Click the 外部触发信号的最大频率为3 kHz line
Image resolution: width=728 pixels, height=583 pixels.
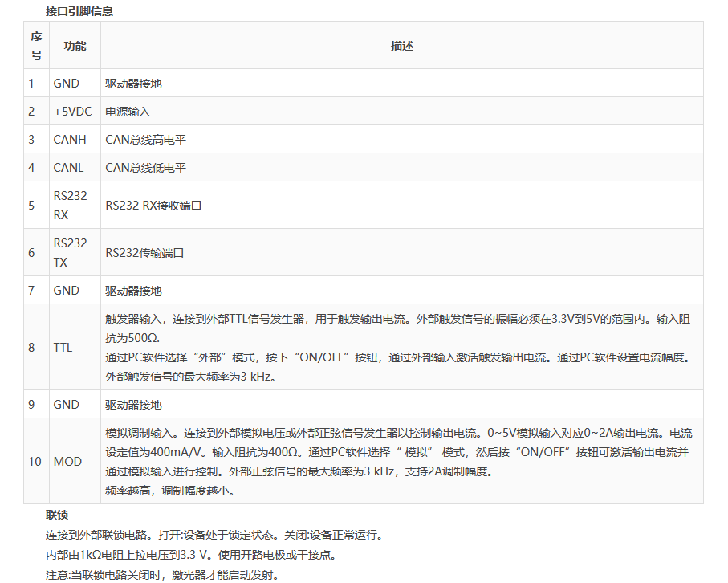(190, 377)
